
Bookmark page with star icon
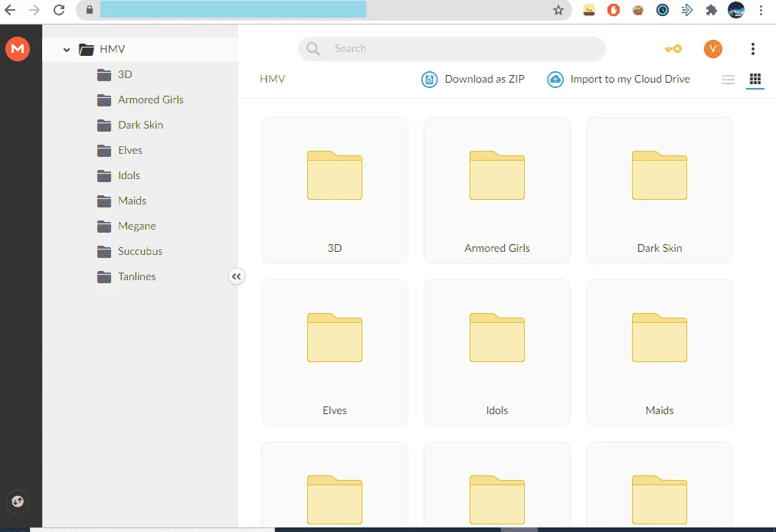coord(558,10)
